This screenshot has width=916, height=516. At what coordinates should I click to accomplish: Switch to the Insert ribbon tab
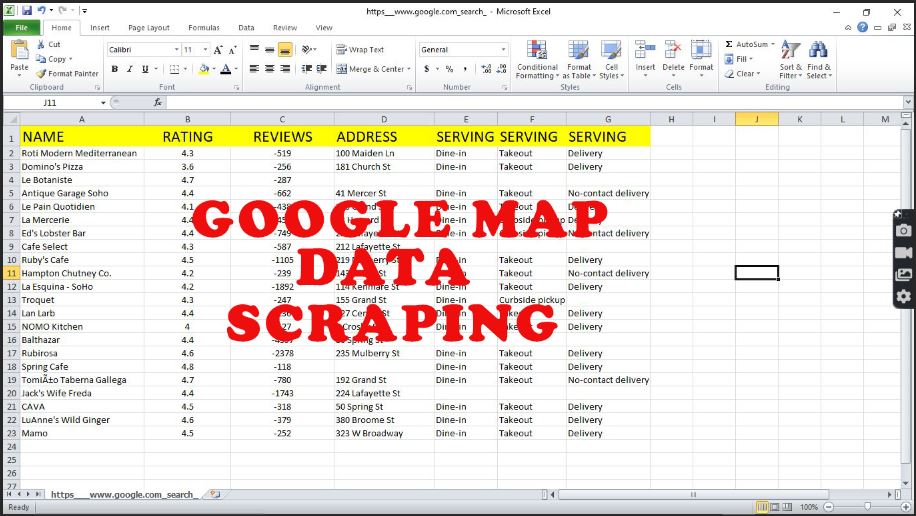coord(100,27)
